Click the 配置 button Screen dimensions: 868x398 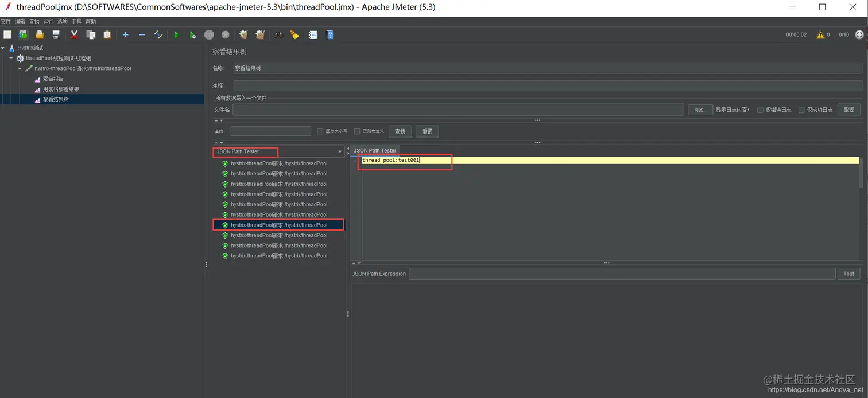pyautogui.click(x=849, y=110)
